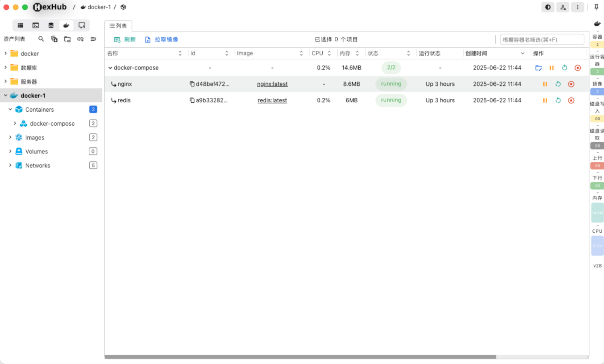Screen dimensions: 604x364
Task: Select the Networks item in the sidebar
Action: pos(38,165)
